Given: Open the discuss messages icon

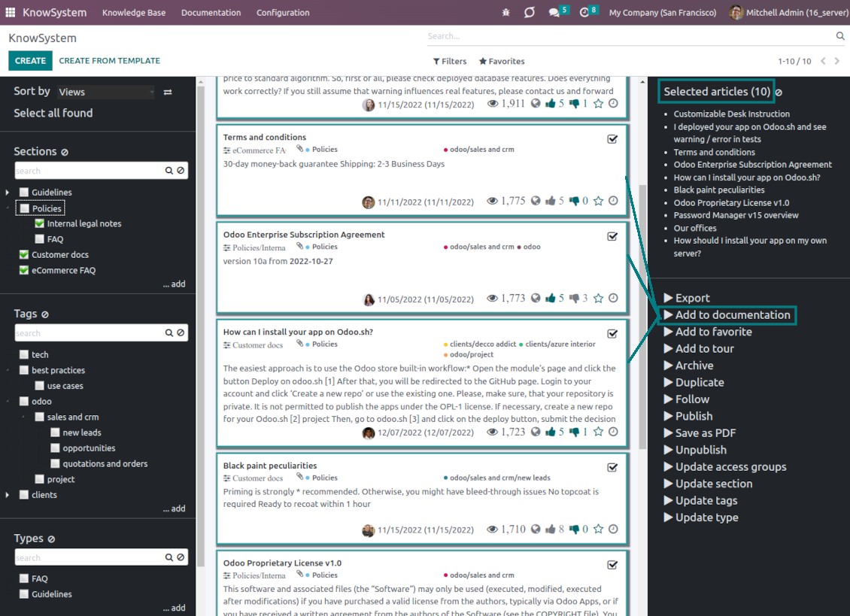Looking at the screenshot, I should click(x=554, y=13).
